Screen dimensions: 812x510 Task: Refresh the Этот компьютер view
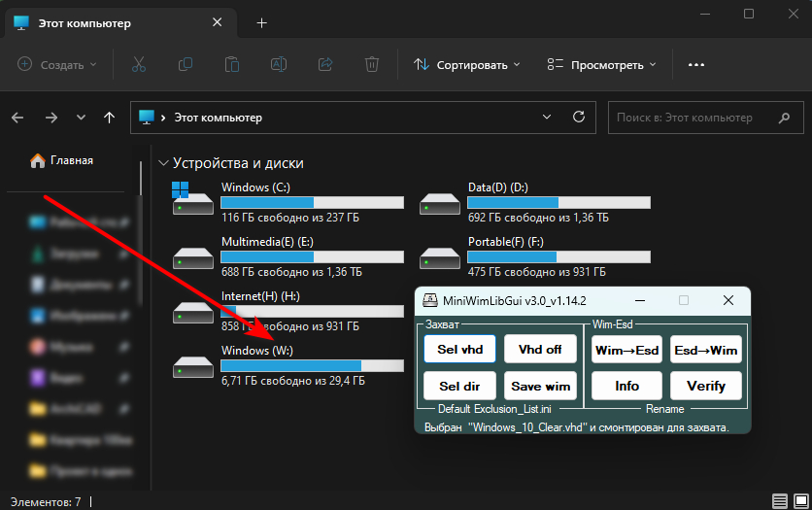579,117
